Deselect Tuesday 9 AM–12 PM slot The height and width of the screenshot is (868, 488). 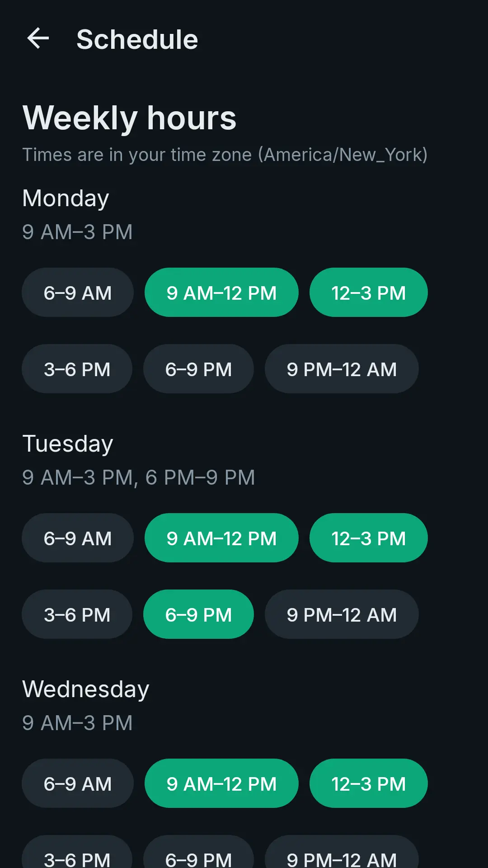(221, 538)
